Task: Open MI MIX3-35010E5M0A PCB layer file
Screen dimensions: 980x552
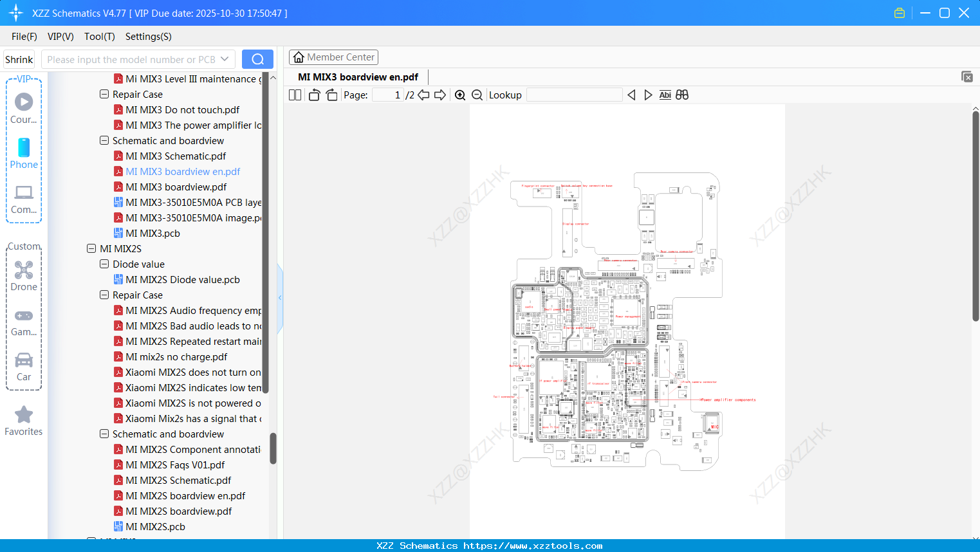Action: (x=187, y=203)
